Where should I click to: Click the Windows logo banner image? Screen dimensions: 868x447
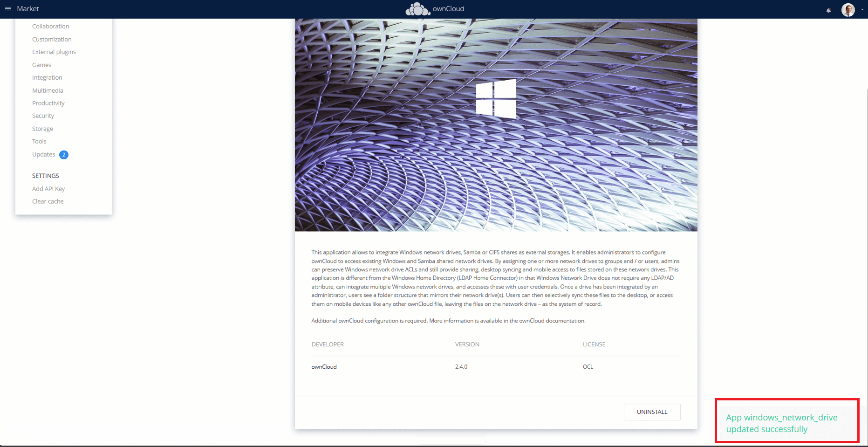pyautogui.click(x=496, y=125)
